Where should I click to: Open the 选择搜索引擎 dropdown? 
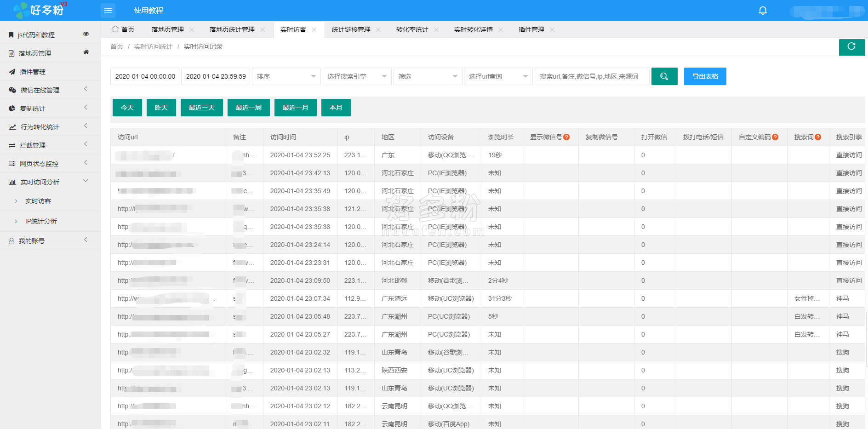[357, 76]
